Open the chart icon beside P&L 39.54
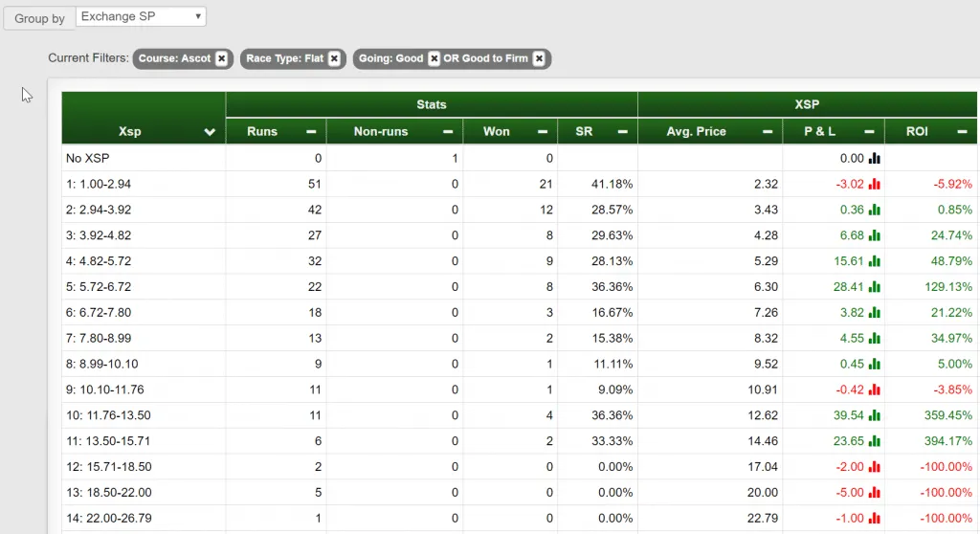The height and width of the screenshot is (534, 980). coord(875,415)
